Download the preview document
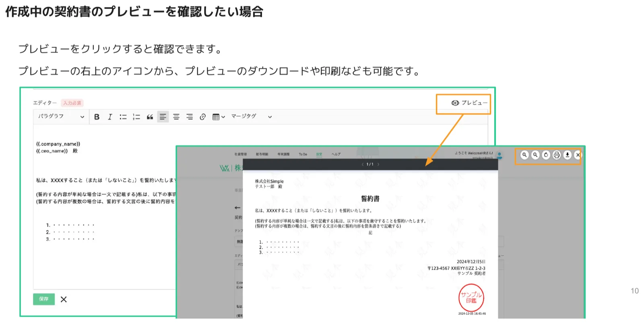This screenshot has height=324, width=644. (x=568, y=155)
